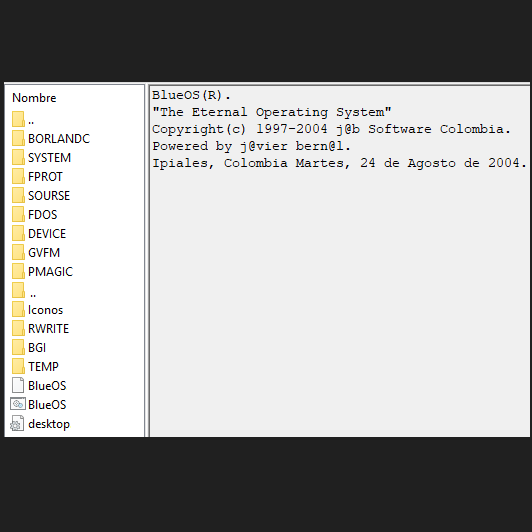The image size is (532, 532).
Task: Click the DEVICE folder icon
Action: 18,233
